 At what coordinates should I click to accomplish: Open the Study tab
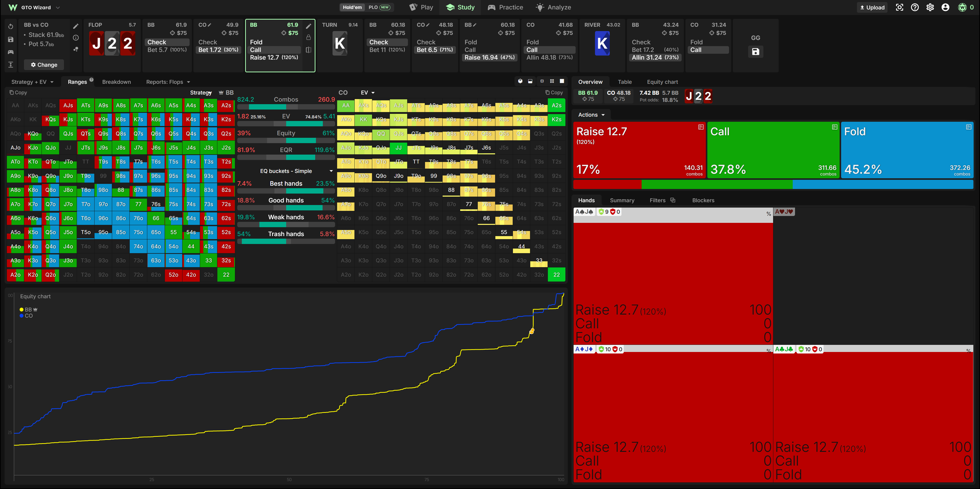460,7
